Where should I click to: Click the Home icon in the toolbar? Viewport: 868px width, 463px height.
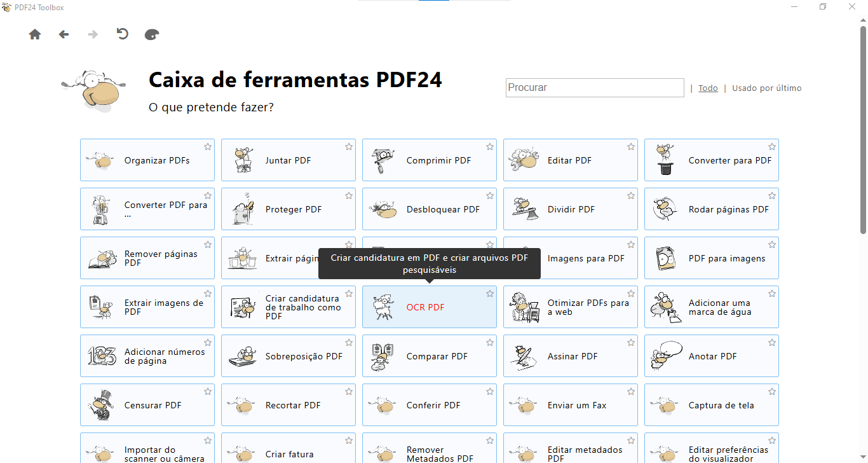coord(35,34)
